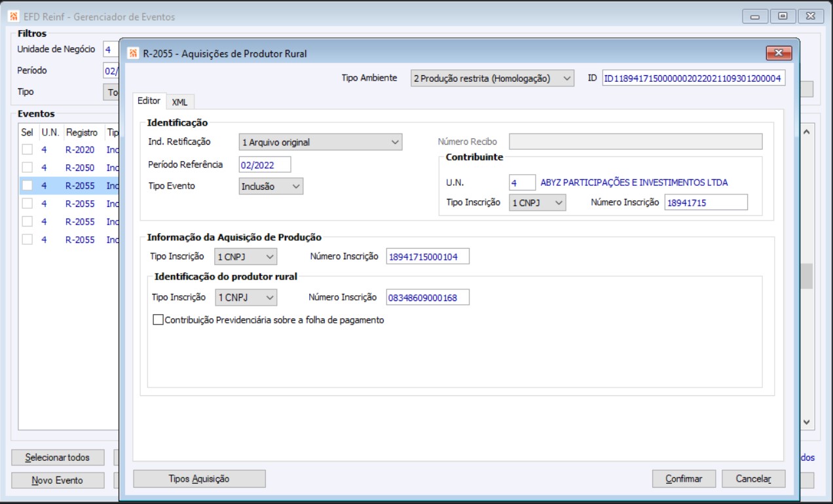
Task: Close the R-2055 dialog
Action: coord(779,53)
